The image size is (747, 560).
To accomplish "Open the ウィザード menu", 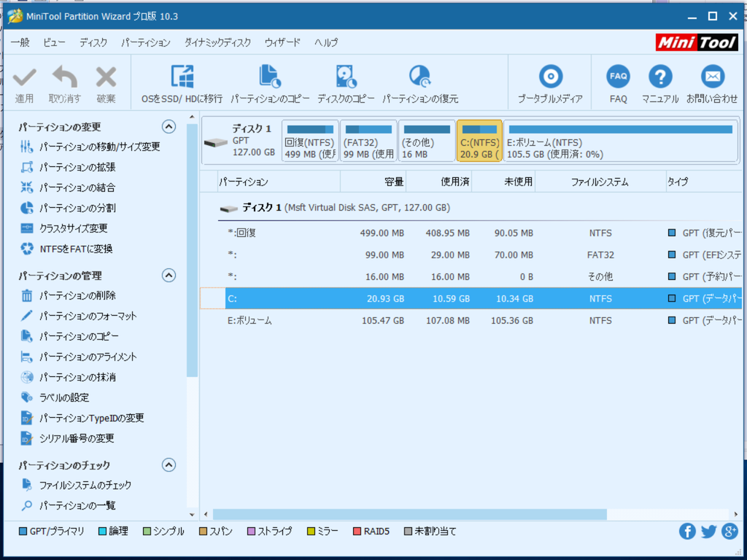I will tap(282, 42).
